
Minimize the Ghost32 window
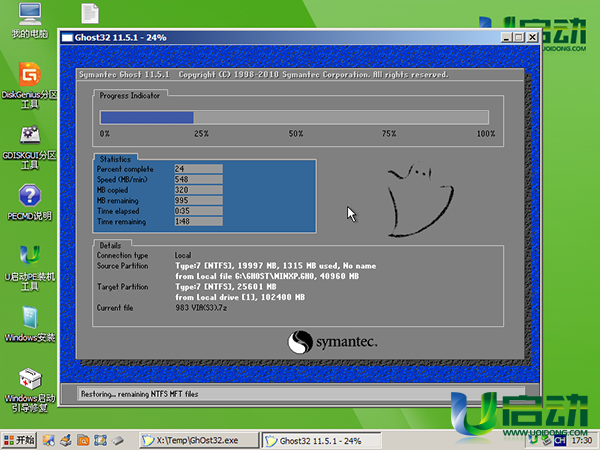[x=506, y=38]
